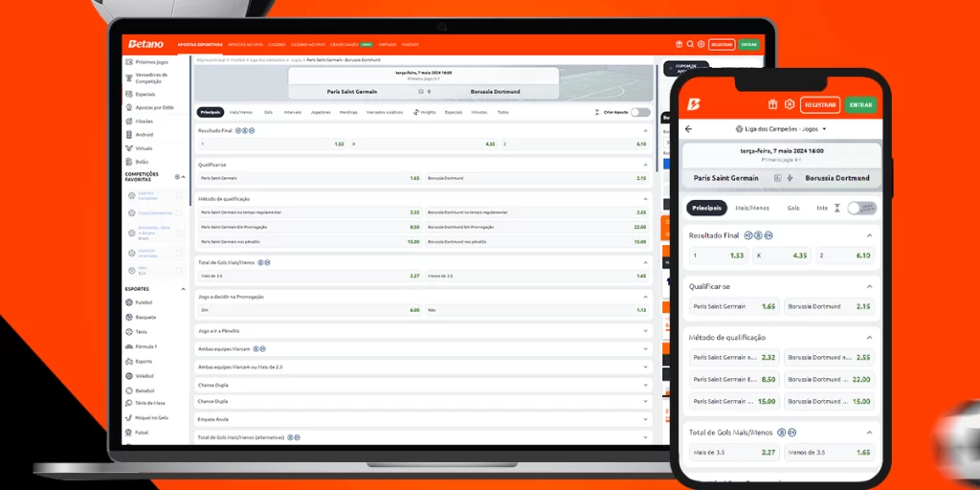Click the Beisebol icon under Esportes
Screen dimensions: 980x490
(x=129, y=390)
